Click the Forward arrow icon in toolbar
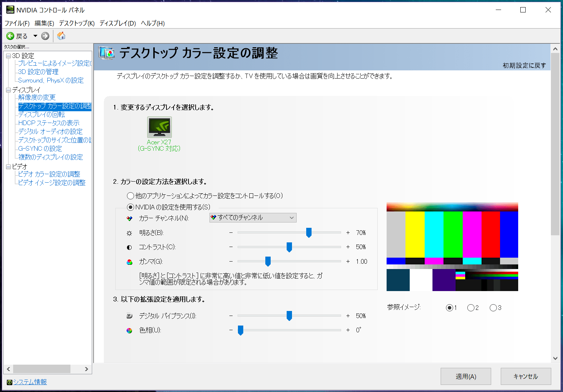The height and width of the screenshot is (392, 563). coord(45,36)
